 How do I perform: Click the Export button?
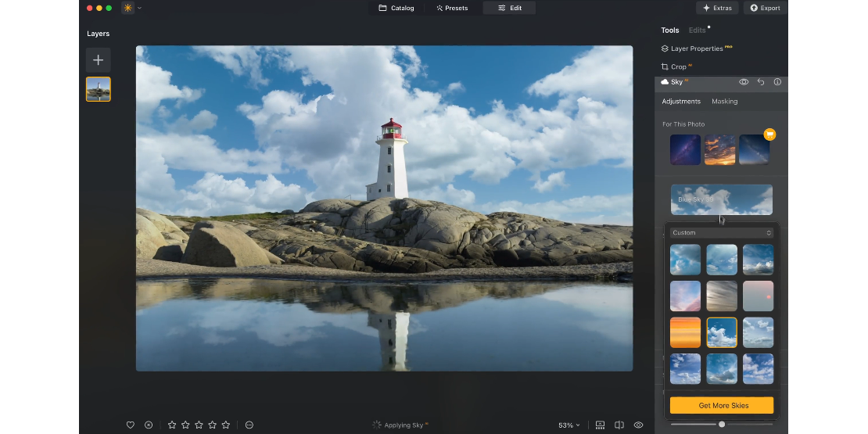click(x=764, y=8)
